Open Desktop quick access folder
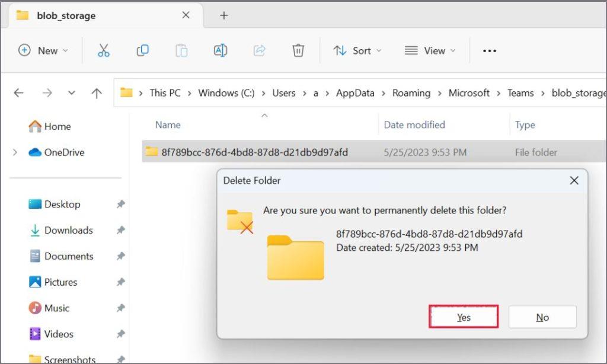607x364 pixels. [54, 204]
